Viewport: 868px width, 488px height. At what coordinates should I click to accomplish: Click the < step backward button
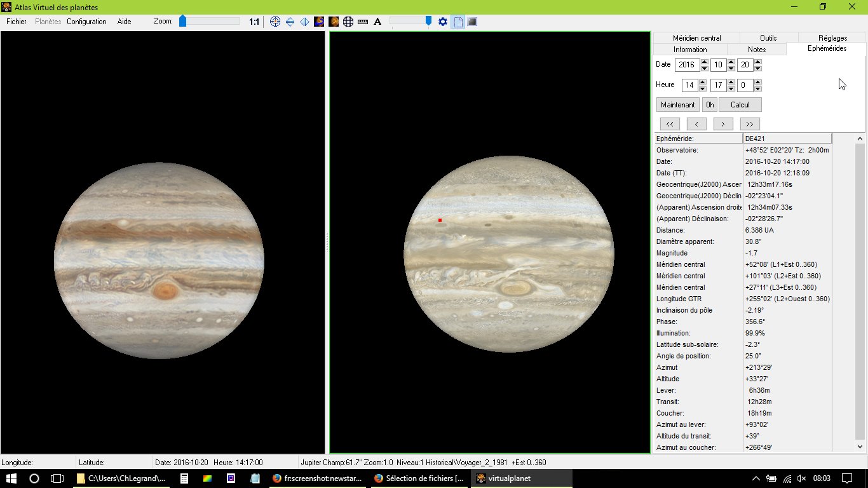click(x=696, y=124)
